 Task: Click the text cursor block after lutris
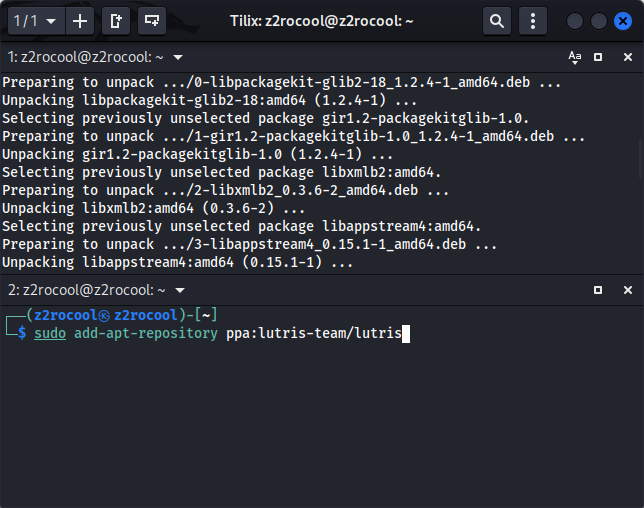(x=406, y=333)
